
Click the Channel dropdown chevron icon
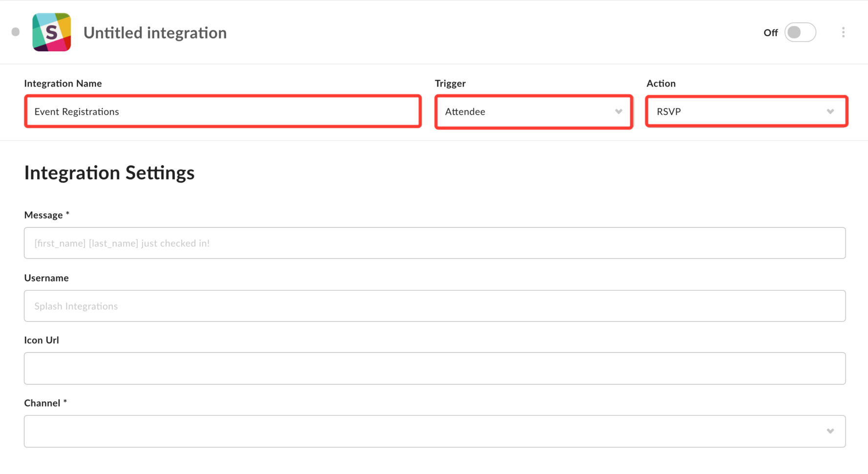tap(830, 431)
